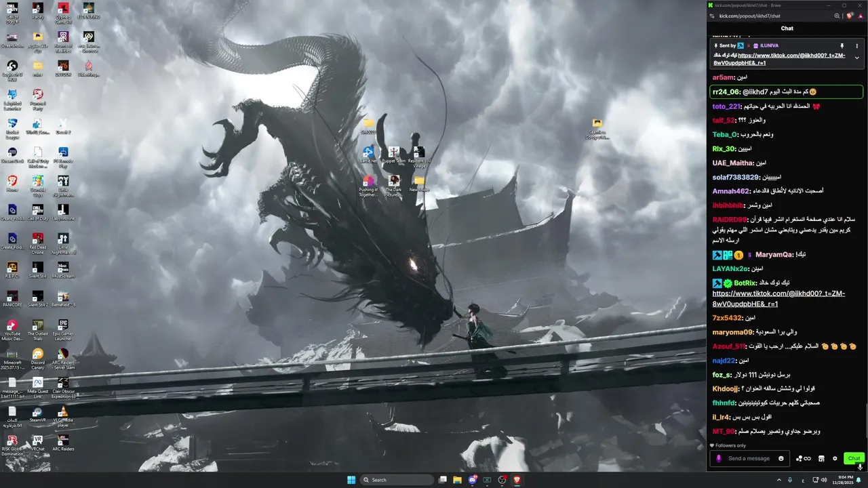Open PANICORE desktop shortcut

(12, 299)
